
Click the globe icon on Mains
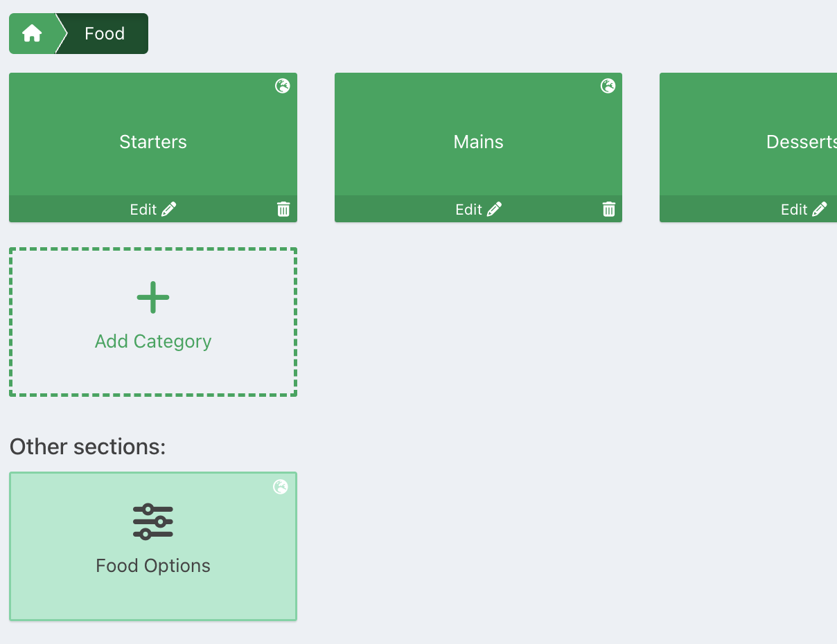pos(608,86)
